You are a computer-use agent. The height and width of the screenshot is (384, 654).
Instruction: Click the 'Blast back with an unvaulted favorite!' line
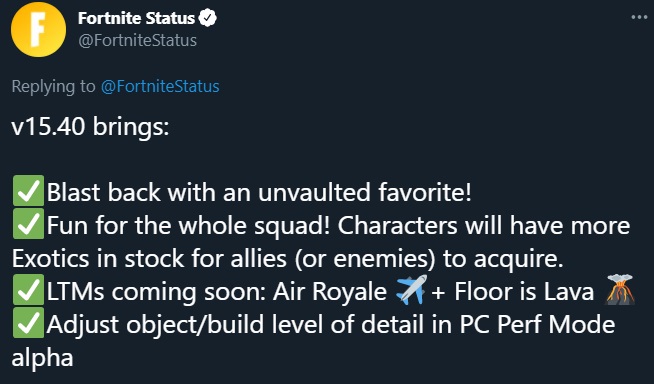coord(259,193)
